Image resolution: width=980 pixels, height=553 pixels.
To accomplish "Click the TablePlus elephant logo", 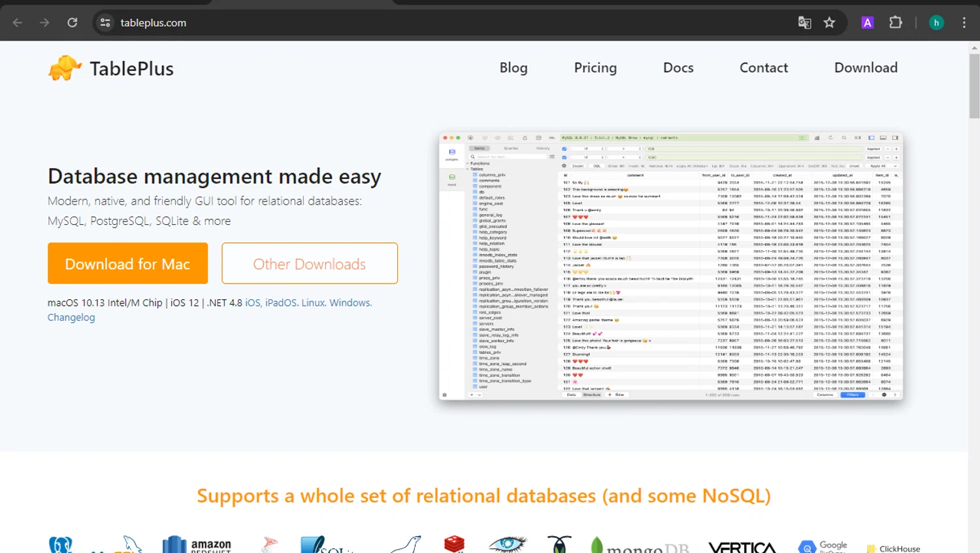I will point(65,68).
